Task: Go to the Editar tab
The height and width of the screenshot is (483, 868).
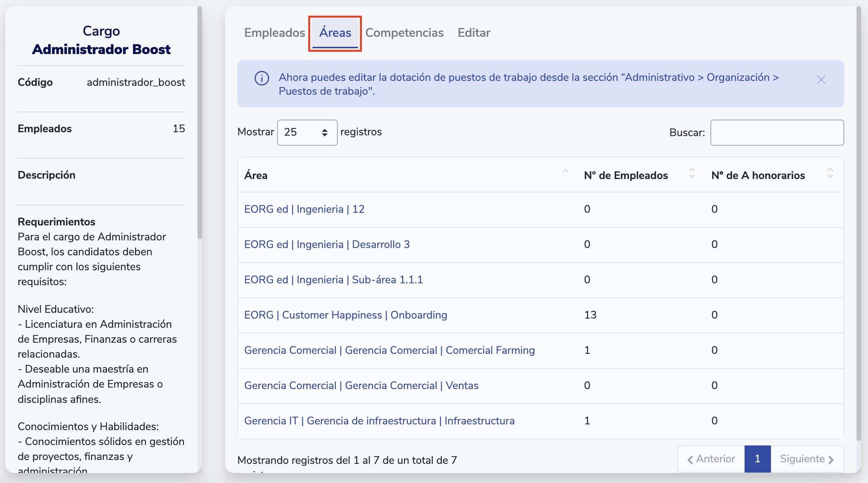Action: tap(474, 33)
